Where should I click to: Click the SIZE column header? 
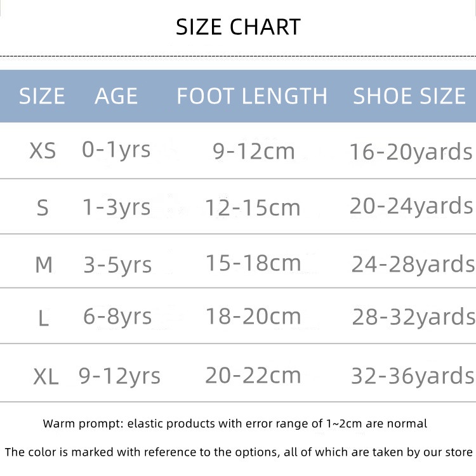(42, 96)
